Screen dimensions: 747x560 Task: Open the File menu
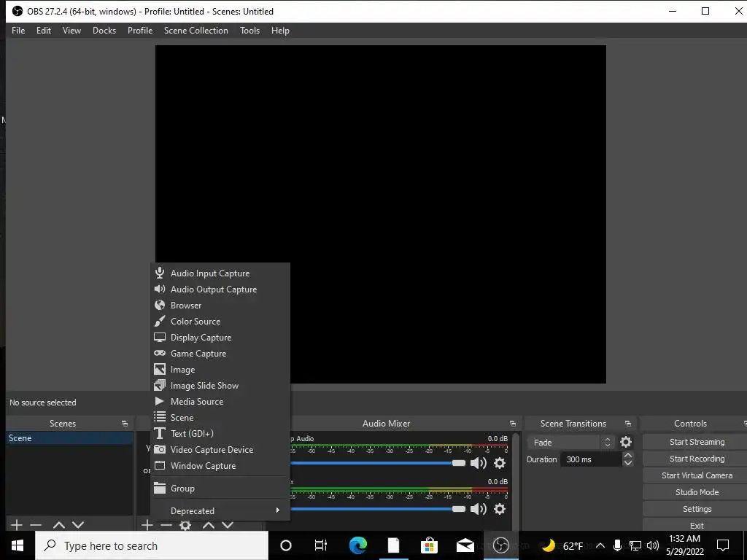pyautogui.click(x=18, y=31)
